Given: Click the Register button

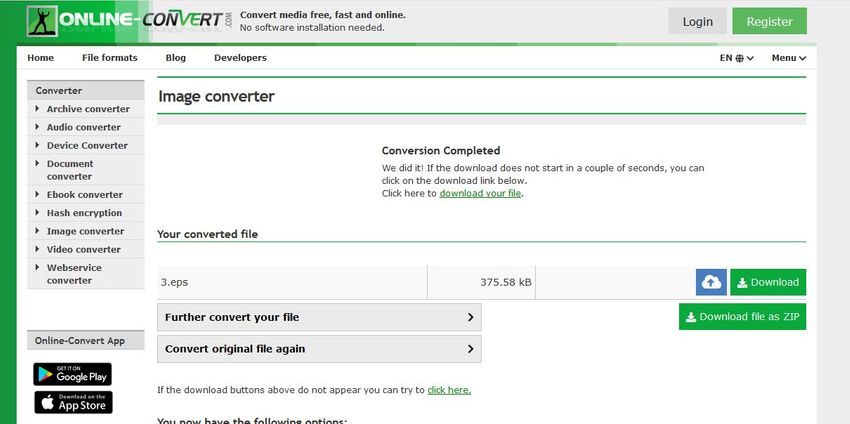Looking at the screenshot, I should click(x=769, y=21).
